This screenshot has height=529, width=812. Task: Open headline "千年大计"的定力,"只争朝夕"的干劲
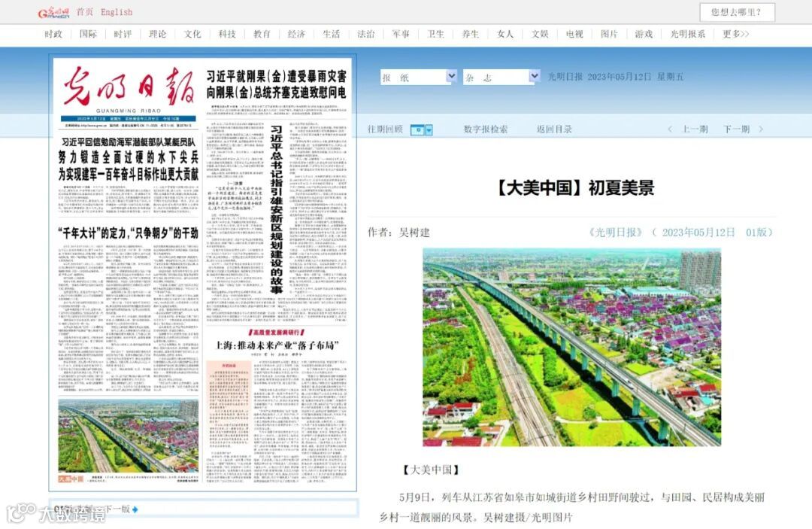pyautogui.click(x=129, y=233)
